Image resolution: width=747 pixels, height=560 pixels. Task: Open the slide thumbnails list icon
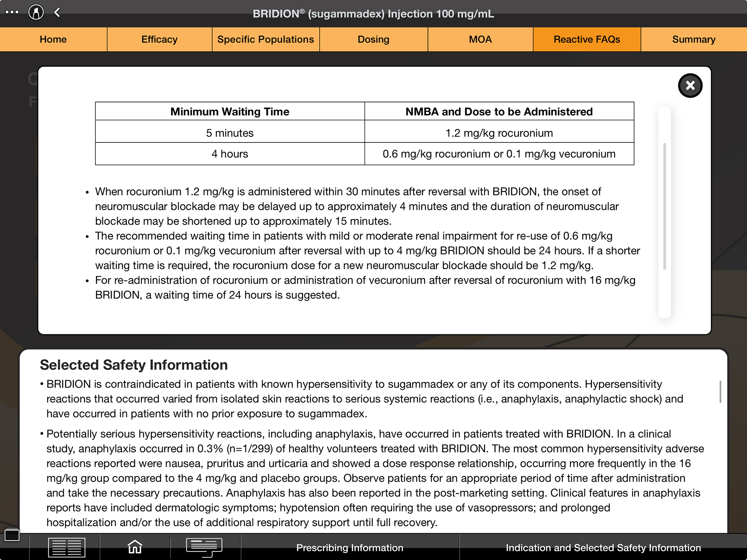pyautogui.click(x=67, y=547)
